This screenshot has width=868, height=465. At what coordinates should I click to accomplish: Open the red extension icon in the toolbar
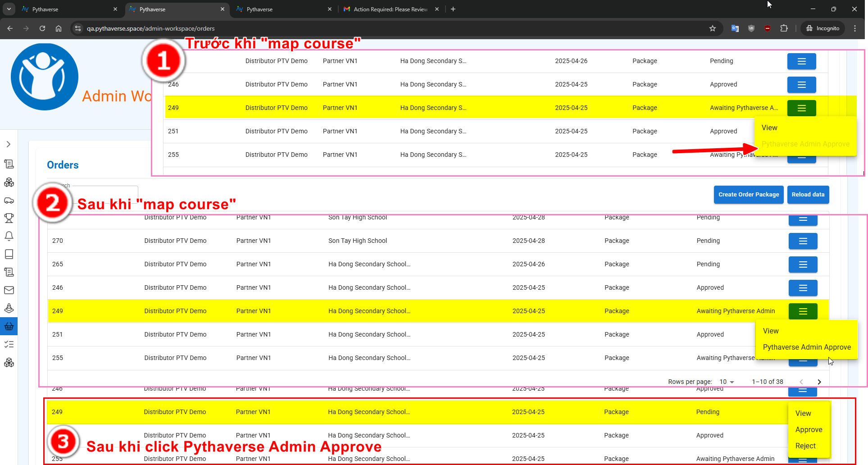point(768,28)
